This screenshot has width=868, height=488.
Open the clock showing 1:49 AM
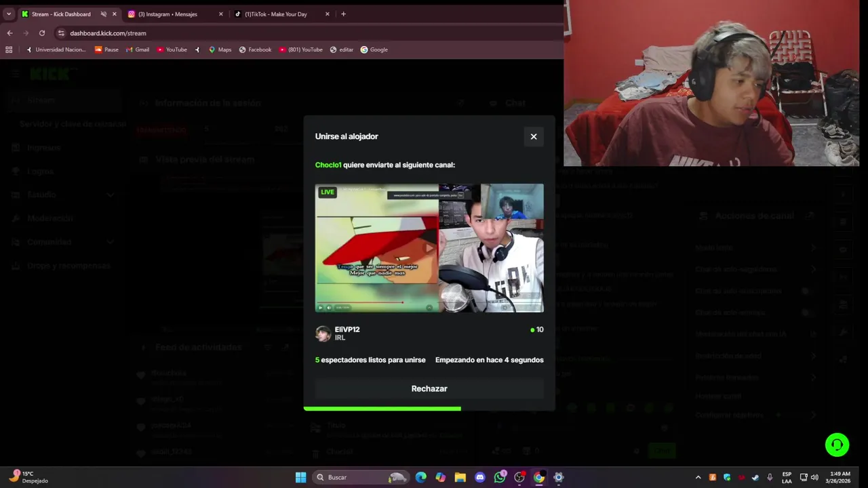[840, 477]
